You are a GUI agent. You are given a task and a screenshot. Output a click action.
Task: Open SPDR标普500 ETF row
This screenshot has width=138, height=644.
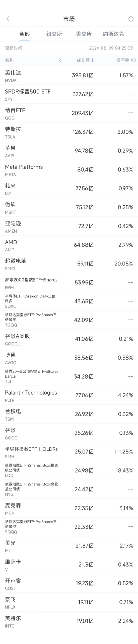pos(69,94)
